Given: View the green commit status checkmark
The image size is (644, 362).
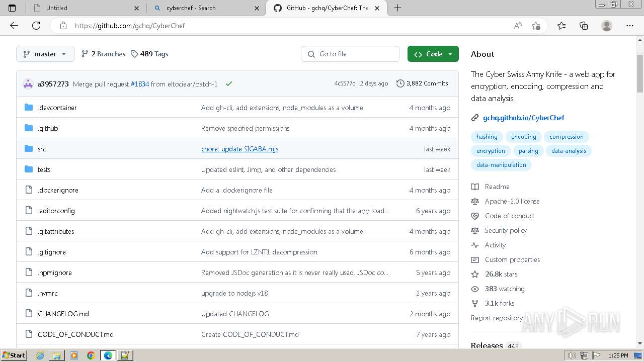Looking at the screenshot, I should coord(229,84).
